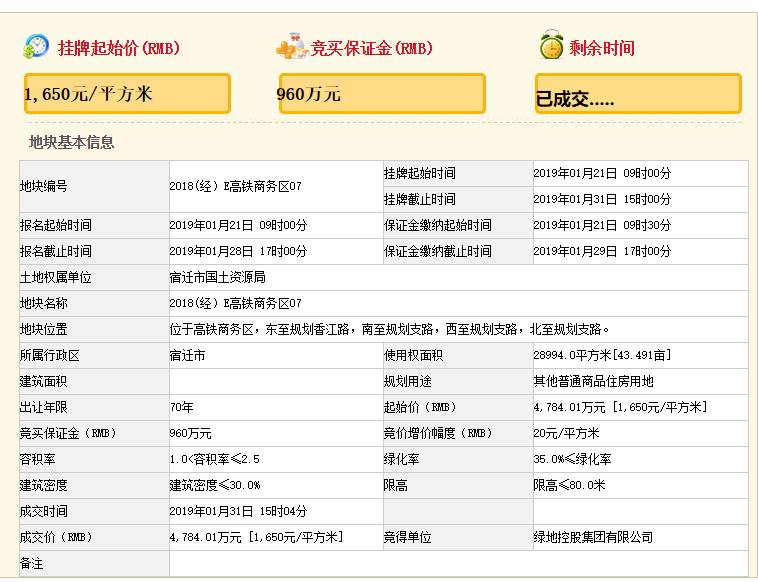Click the 保证金缴纳起始时间 label
758x582 pixels.
coord(437,225)
